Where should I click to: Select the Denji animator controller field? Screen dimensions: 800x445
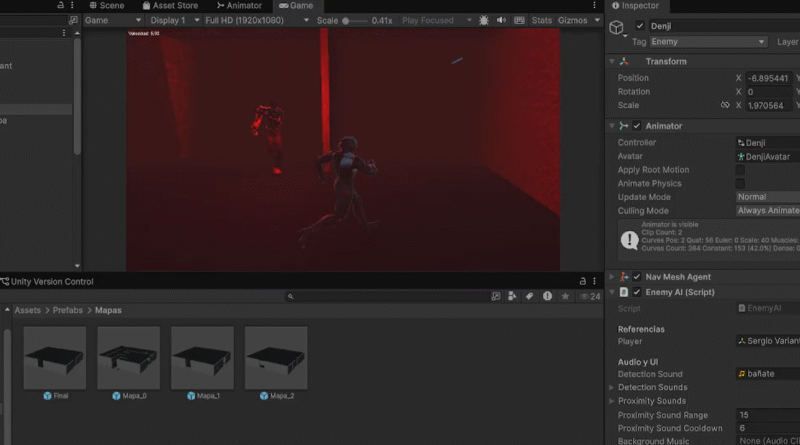coord(767,143)
